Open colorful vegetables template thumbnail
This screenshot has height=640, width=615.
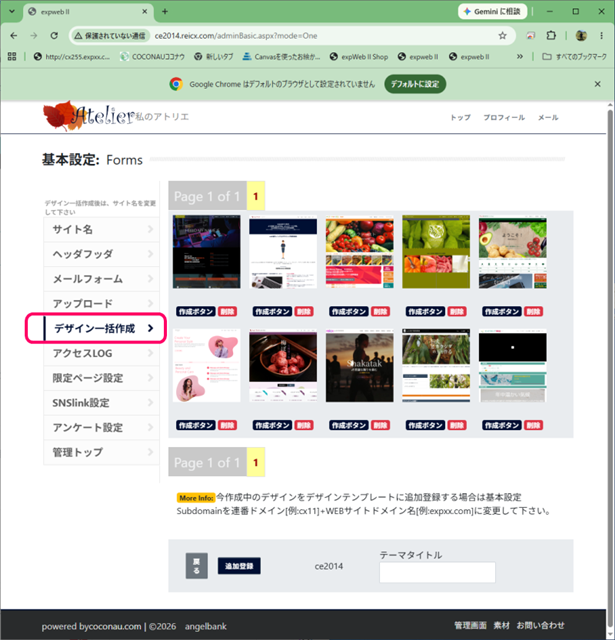[360, 252]
